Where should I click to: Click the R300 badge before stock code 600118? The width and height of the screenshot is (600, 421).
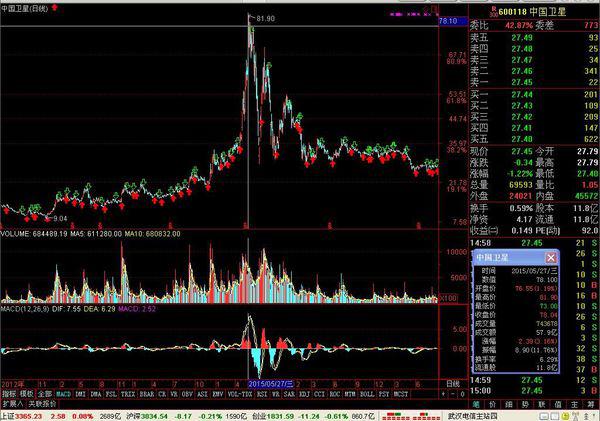click(x=494, y=12)
